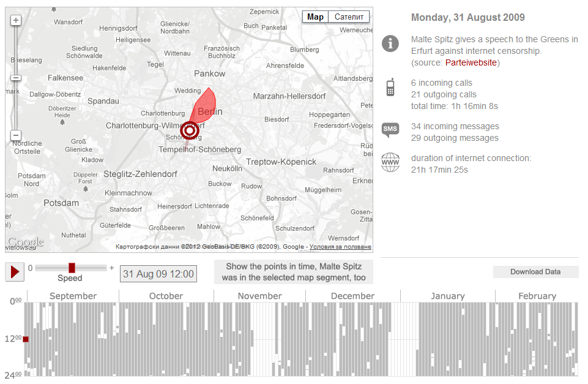Image resolution: width=588 pixels, height=384 pixels.
Task: Click the Marzahn-Hellersdorf map label
Action: pos(289,96)
